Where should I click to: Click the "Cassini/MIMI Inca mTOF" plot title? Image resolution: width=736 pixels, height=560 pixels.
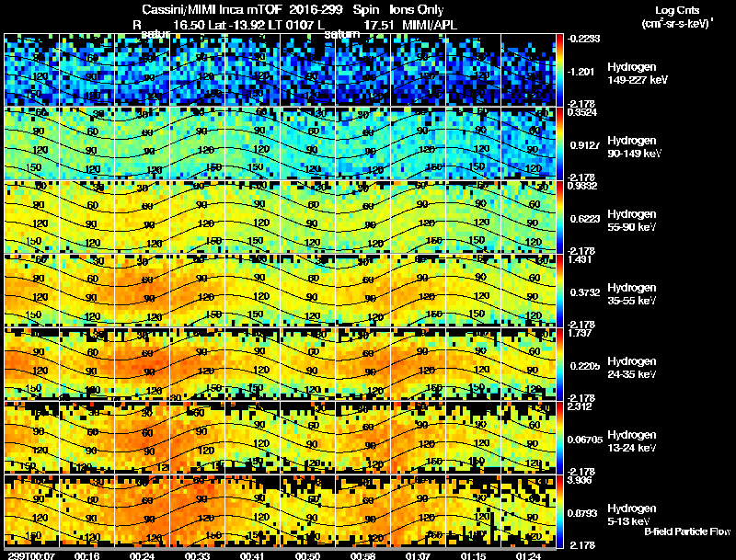(x=212, y=10)
